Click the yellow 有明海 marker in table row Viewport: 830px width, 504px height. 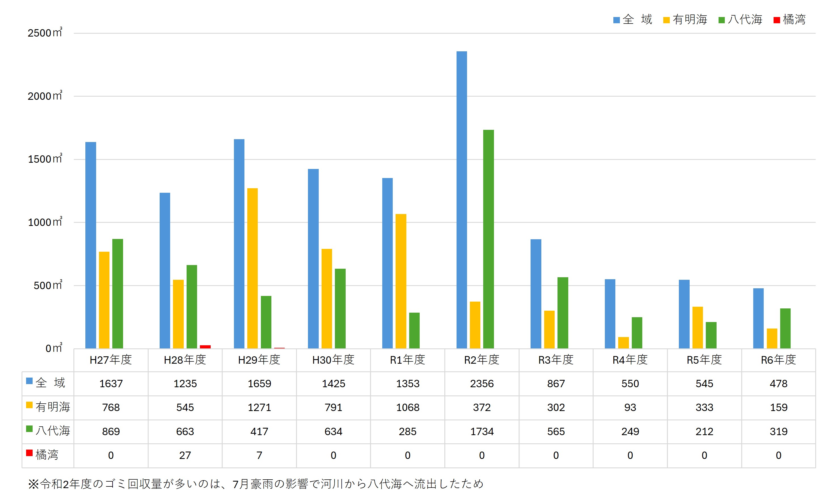[x=29, y=405]
